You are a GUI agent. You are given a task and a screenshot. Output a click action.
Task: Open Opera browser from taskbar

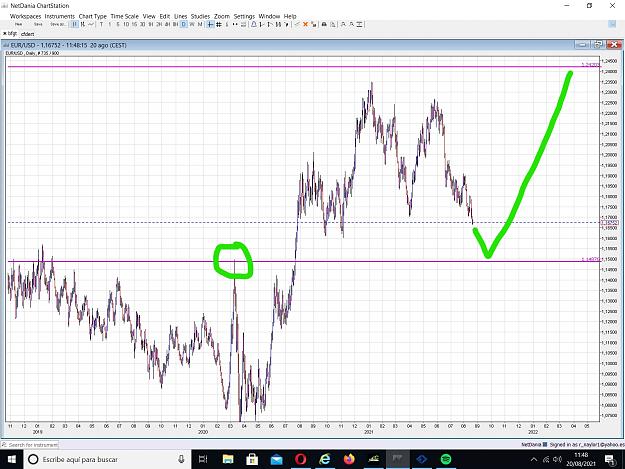(301, 459)
